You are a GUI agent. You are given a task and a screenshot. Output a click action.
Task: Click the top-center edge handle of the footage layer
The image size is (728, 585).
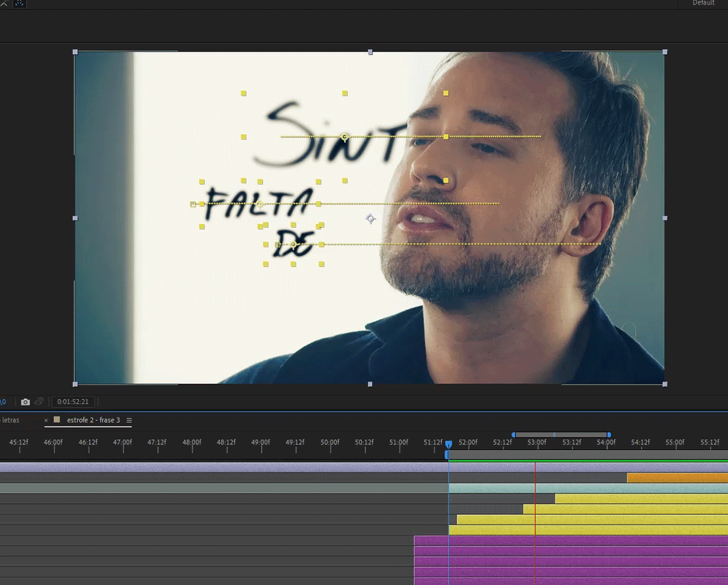click(370, 52)
